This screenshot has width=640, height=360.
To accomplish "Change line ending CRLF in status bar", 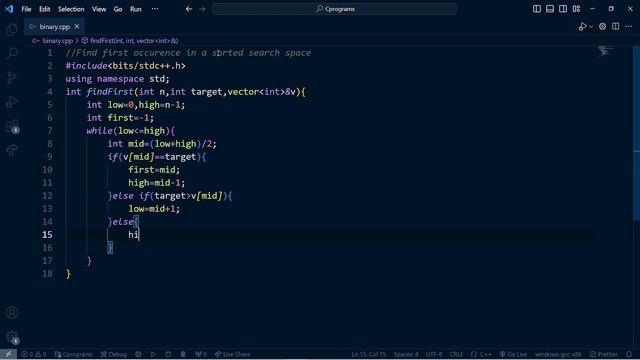I will click(456, 354).
